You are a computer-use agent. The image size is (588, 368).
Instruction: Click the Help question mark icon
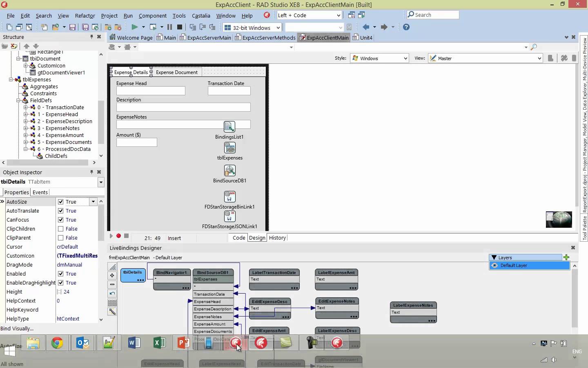[x=406, y=27]
